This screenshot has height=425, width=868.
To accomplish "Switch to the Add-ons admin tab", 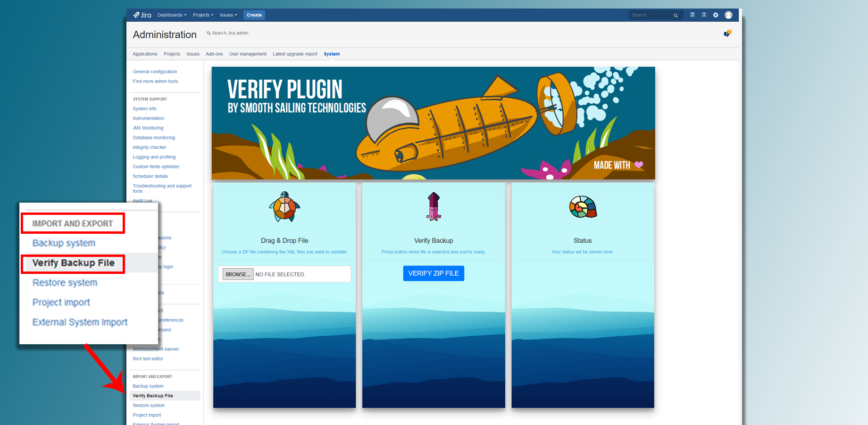I will point(214,54).
